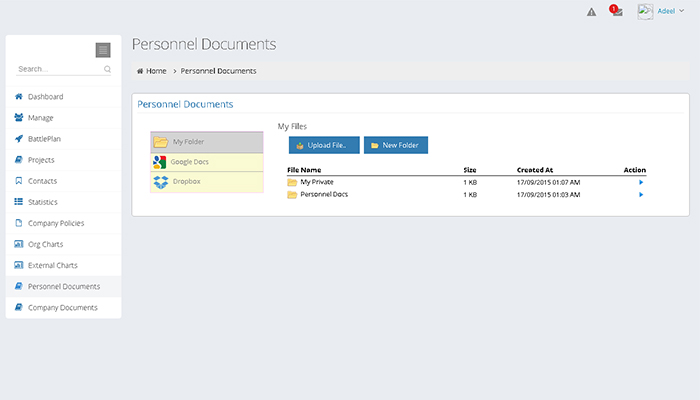Click the My Private folder icon

point(292,182)
